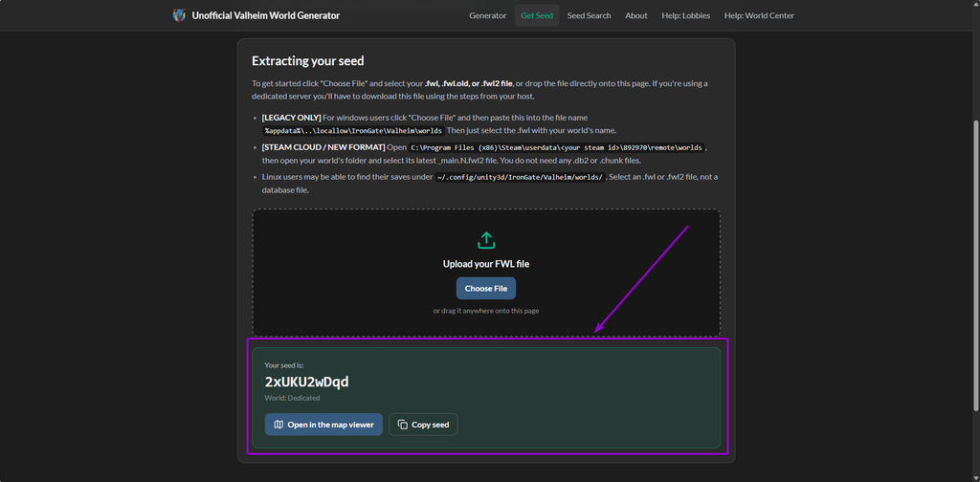The height and width of the screenshot is (482, 980).
Task: Go to the Seed Search page
Action: coord(590,15)
